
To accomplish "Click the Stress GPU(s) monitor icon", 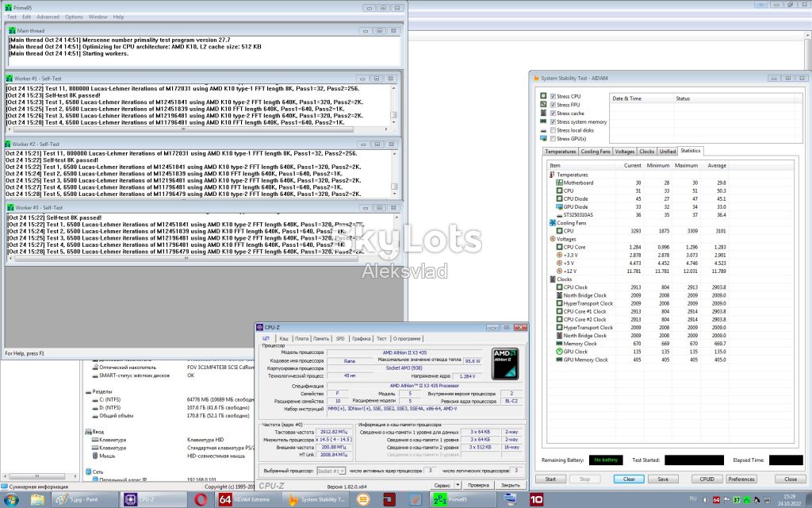I will 543,138.
